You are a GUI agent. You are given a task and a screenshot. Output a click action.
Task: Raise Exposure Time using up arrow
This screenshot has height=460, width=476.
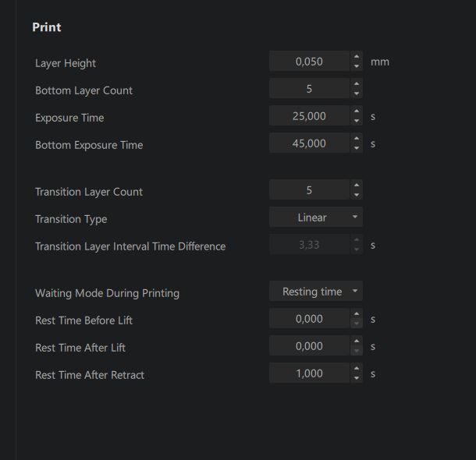(357, 111)
